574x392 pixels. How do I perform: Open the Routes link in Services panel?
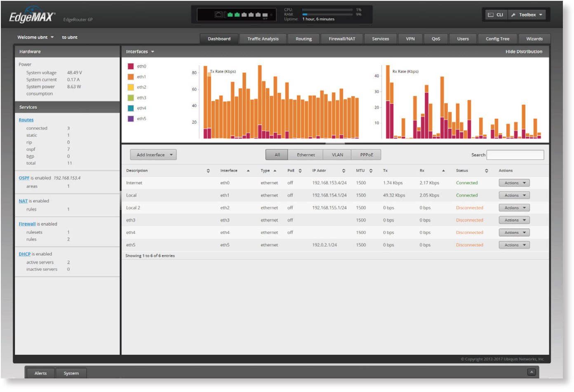(26, 120)
